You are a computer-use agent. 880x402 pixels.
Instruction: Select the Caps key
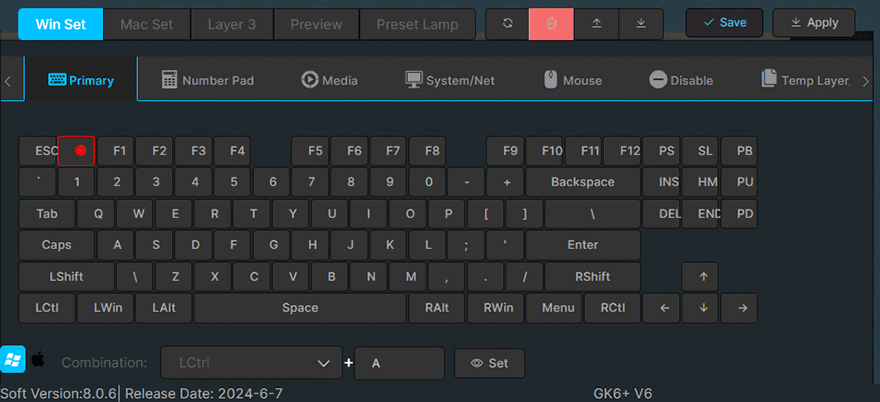tap(57, 245)
